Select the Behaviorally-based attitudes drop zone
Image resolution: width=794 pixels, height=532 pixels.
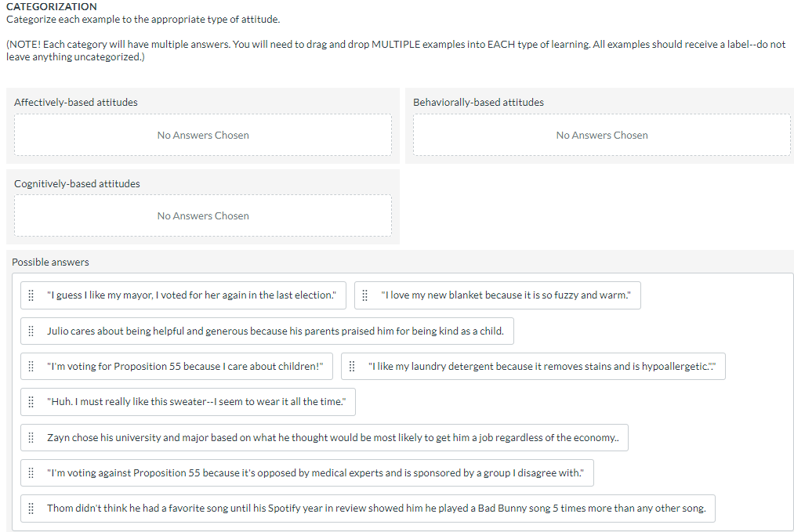601,135
